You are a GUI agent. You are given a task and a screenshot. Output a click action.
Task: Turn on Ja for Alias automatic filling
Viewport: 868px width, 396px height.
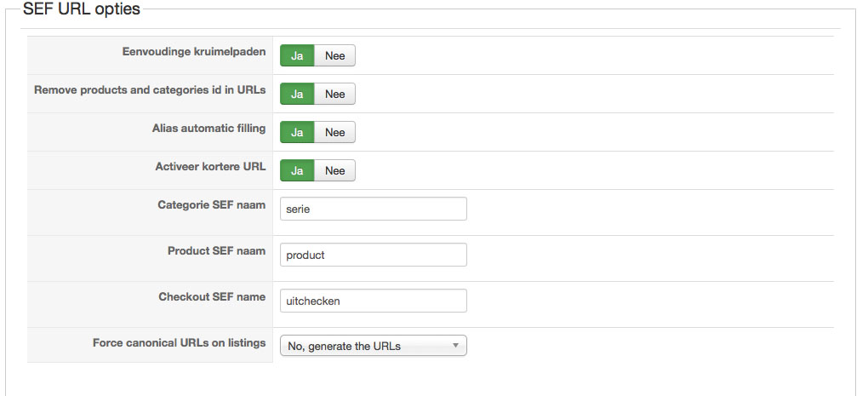click(x=297, y=132)
